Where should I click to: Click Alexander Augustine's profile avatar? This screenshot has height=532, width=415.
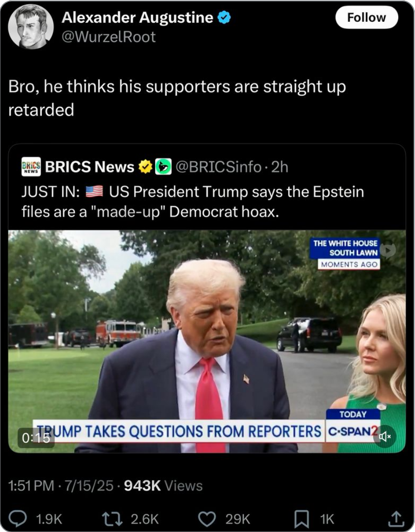click(31, 27)
